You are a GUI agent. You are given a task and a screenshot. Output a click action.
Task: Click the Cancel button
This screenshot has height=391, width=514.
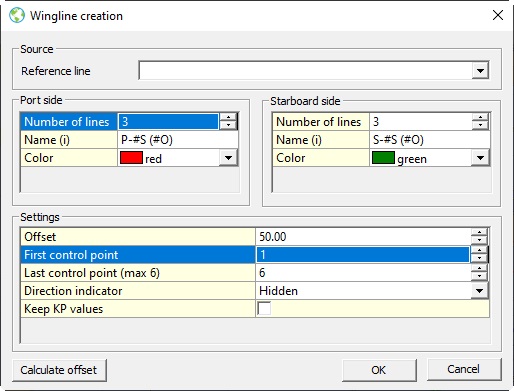(x=464, y=369)
